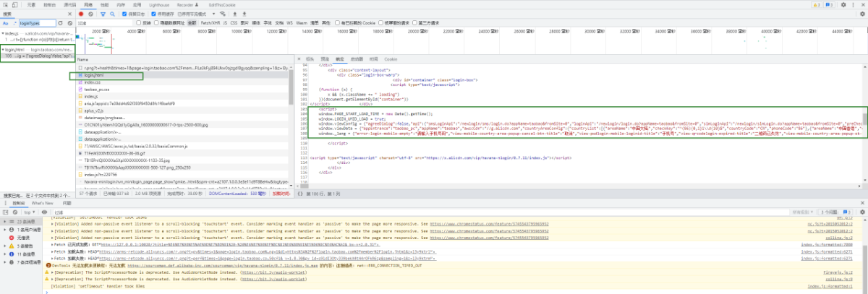Screen dimensions: 868x294
Task: Export HAR file download icon
Action: tap(244, 14)
